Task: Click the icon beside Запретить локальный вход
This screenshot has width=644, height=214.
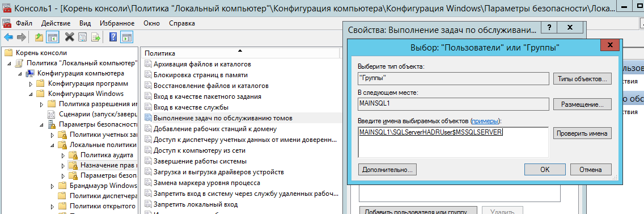Action: (148, 204)
